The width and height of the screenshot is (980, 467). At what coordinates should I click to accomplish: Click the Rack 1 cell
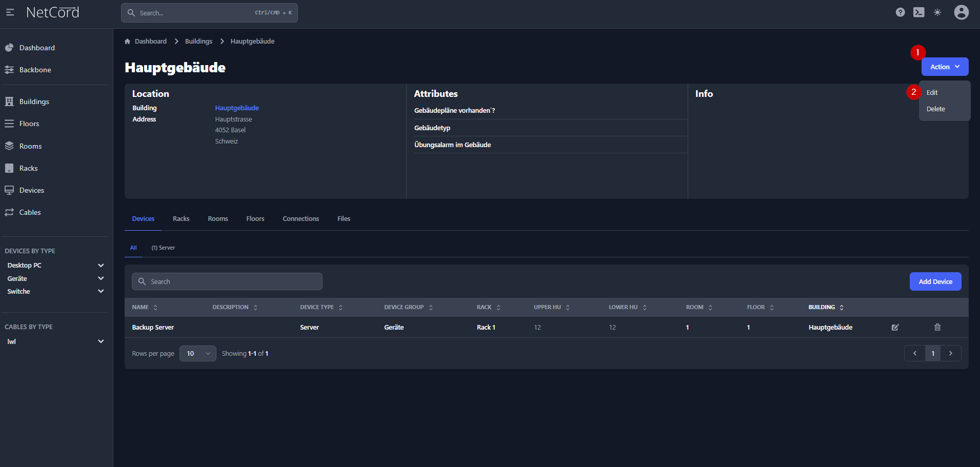pos(486,328)
